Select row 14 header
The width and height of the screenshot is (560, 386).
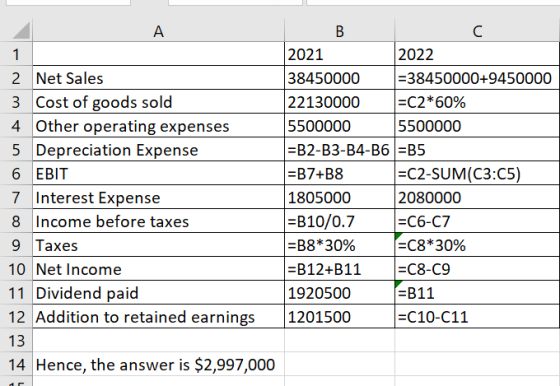(x=16, y=365)
